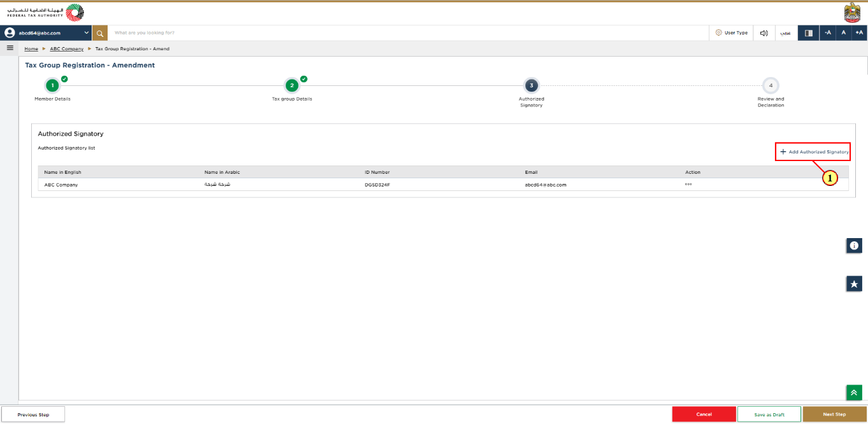Open the hamburger side menu
The image size is (868, 424).
(10, 48)
